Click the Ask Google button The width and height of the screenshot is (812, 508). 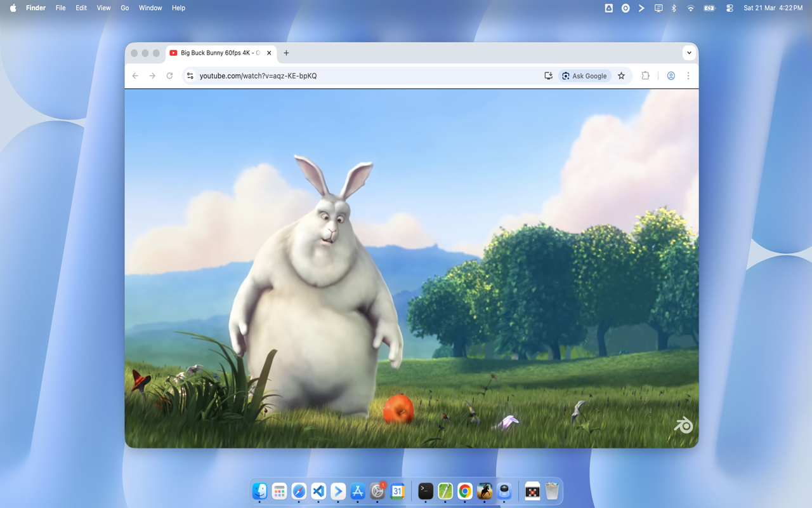click(584, 76)
